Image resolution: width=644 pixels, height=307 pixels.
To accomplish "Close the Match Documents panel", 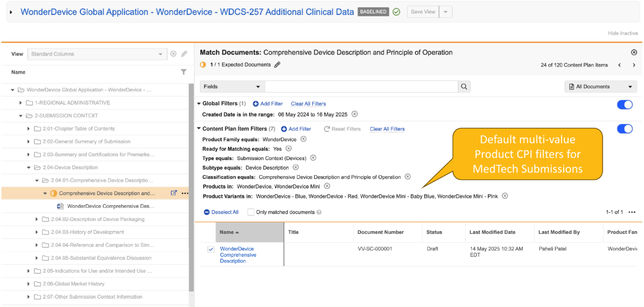I will pos(634,52).
